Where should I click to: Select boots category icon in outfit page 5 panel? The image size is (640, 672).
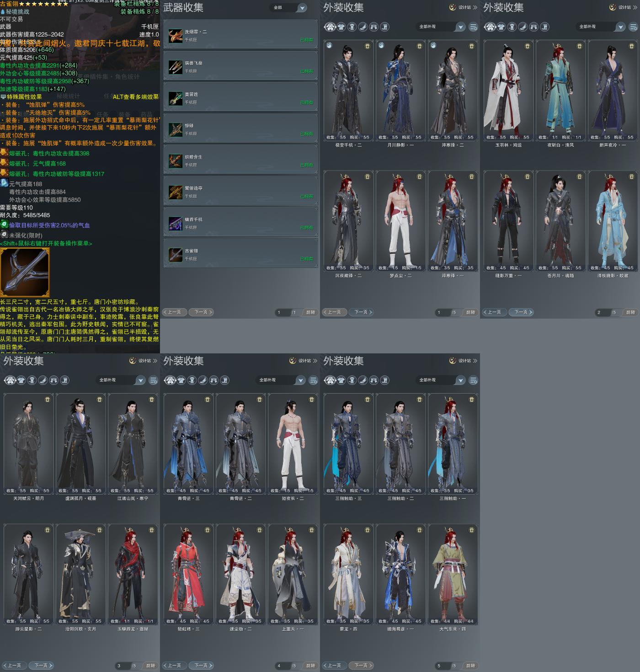pos(385,380)
